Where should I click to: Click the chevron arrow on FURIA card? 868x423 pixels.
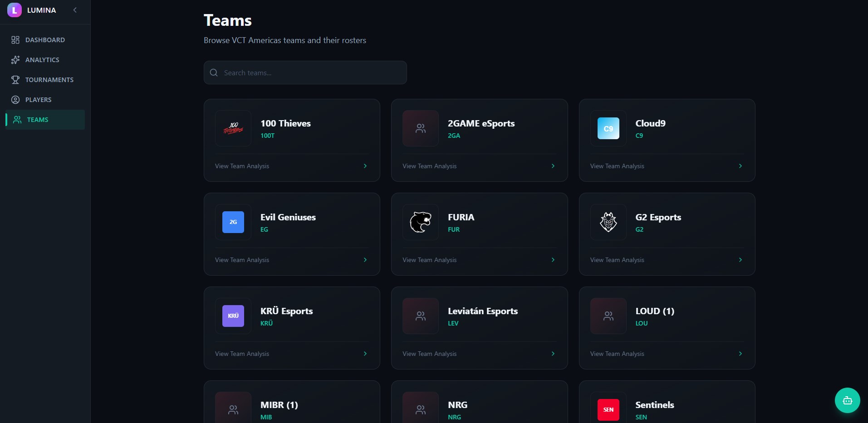(x=553, y=260)
